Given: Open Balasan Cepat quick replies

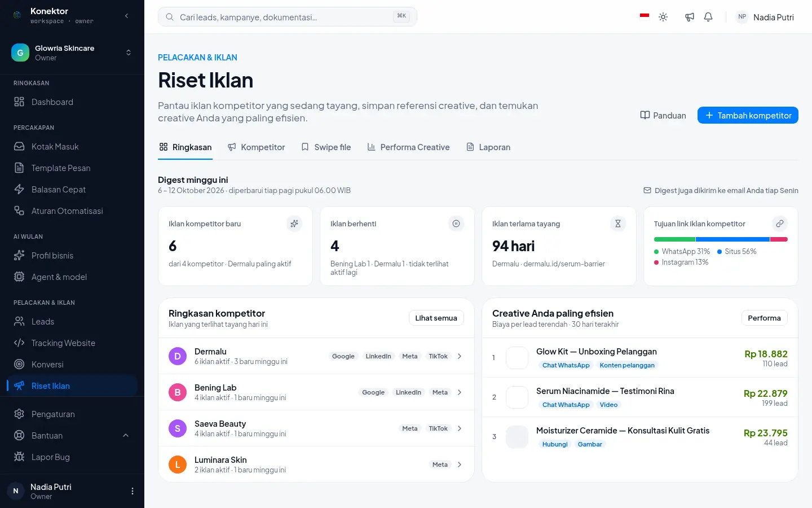Looking at the screenshot, I should coord(72,190).
